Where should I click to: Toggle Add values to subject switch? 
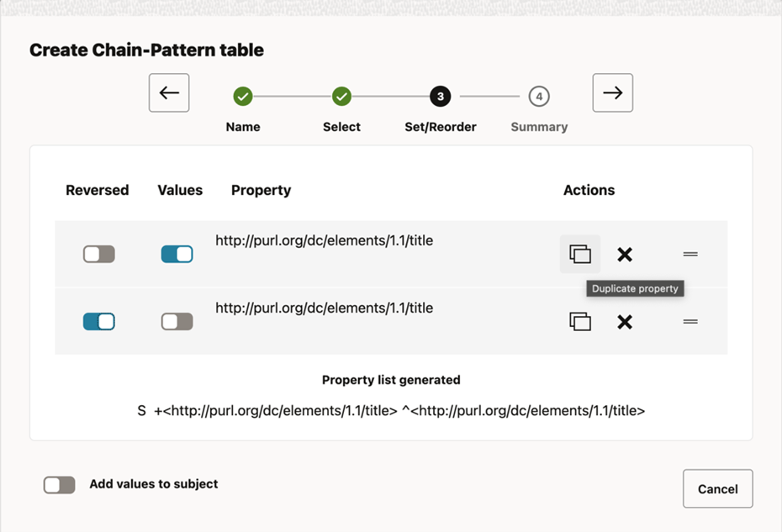click(x=60, y=485)
